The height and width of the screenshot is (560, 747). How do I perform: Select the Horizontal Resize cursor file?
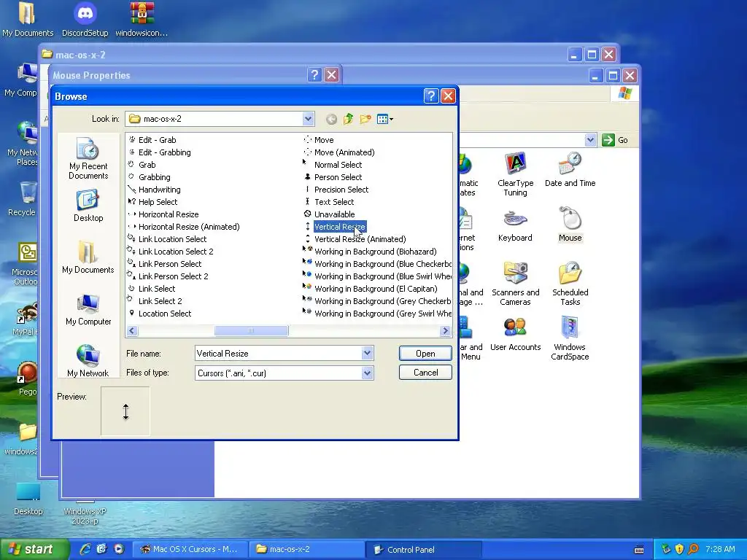163,214
